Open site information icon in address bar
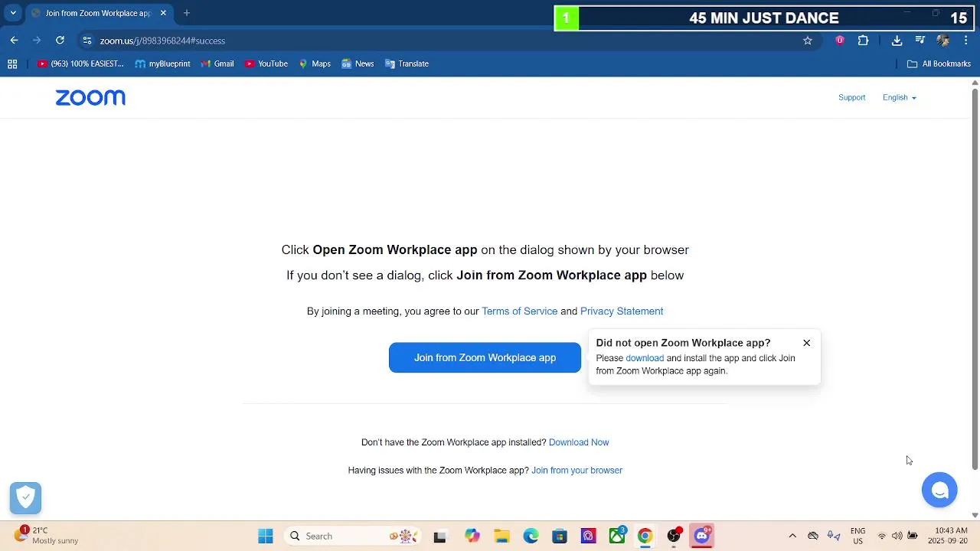The image size is (980, 551). click(x=87, y=41)
